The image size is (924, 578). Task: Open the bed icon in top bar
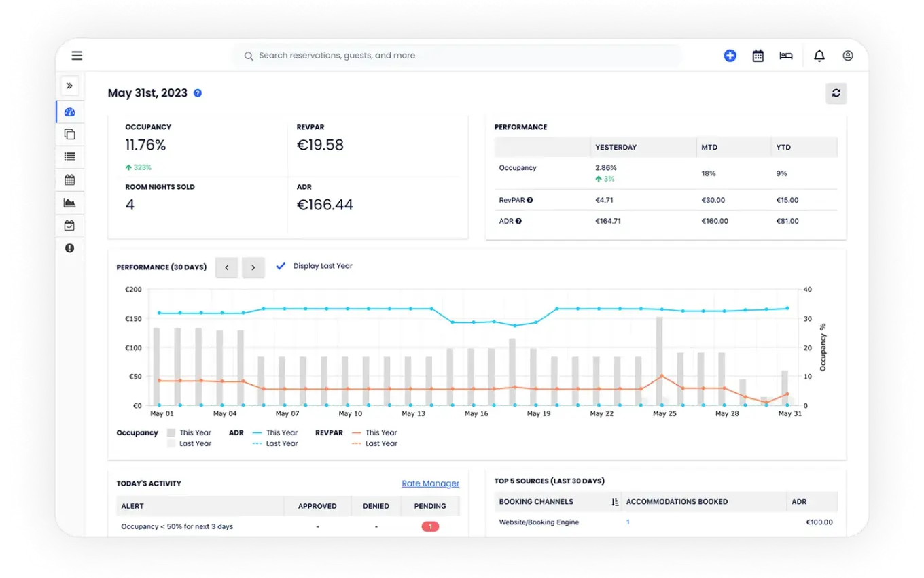(x=786, y=56)
